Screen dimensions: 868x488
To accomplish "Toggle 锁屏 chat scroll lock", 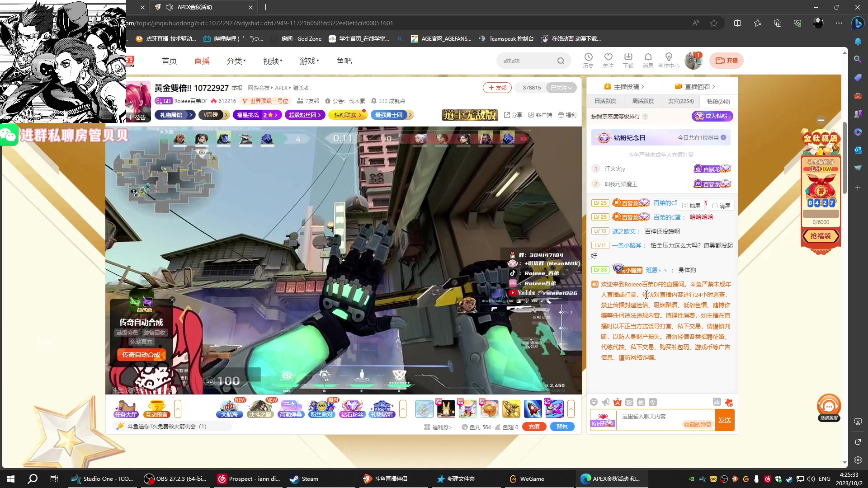I will click(x=691, y=206).
